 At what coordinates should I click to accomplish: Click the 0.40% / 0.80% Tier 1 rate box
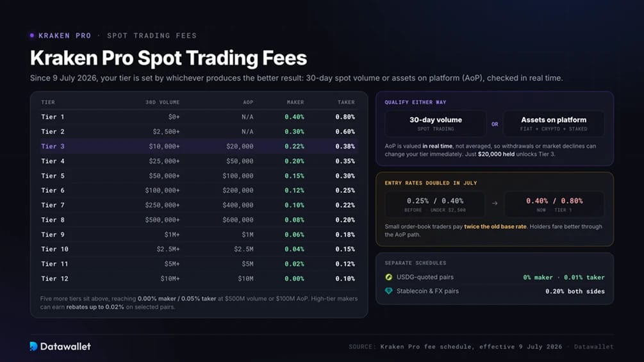(554, 204)
